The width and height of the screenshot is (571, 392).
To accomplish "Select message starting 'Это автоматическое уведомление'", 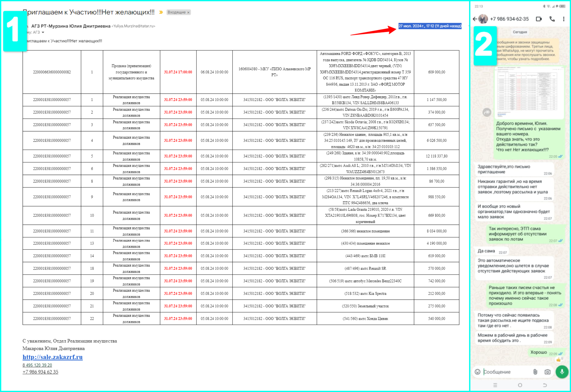I will [514, 268].
